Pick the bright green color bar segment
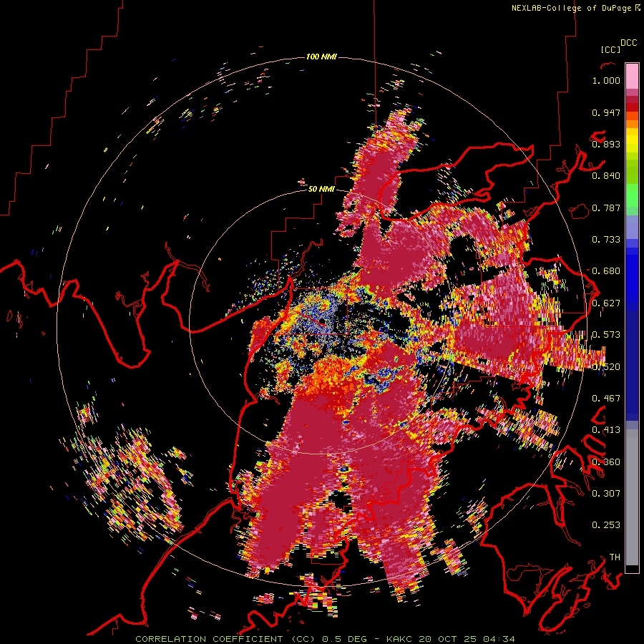 [x=632, y=195]
